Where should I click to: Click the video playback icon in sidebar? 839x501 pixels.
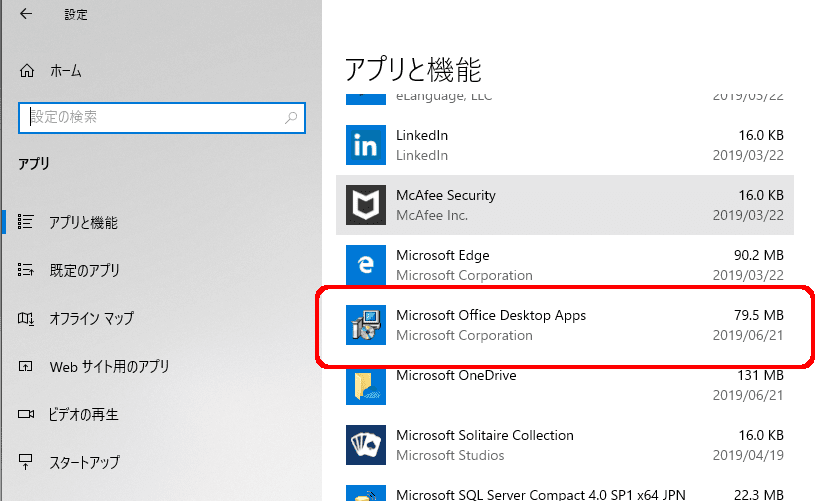coord(25,414)
